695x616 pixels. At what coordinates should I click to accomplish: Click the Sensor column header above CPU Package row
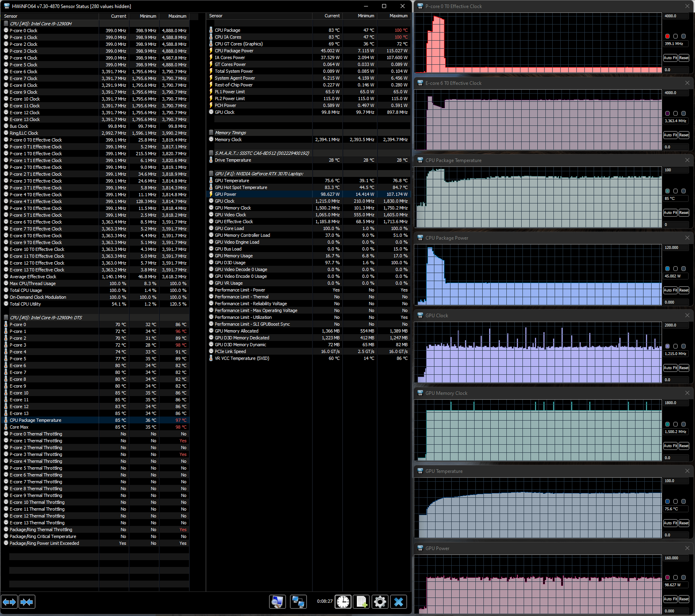pyautogui.click(x=259, y=16)
